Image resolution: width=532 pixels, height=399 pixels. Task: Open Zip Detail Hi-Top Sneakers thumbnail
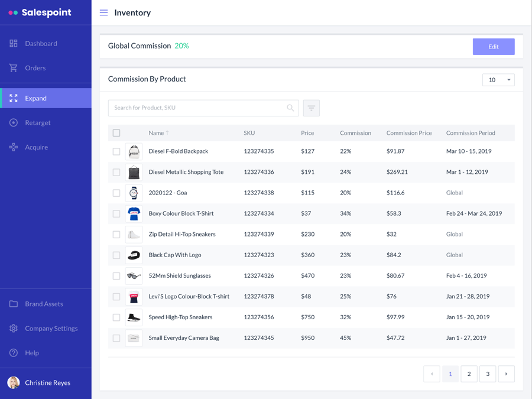134,234
